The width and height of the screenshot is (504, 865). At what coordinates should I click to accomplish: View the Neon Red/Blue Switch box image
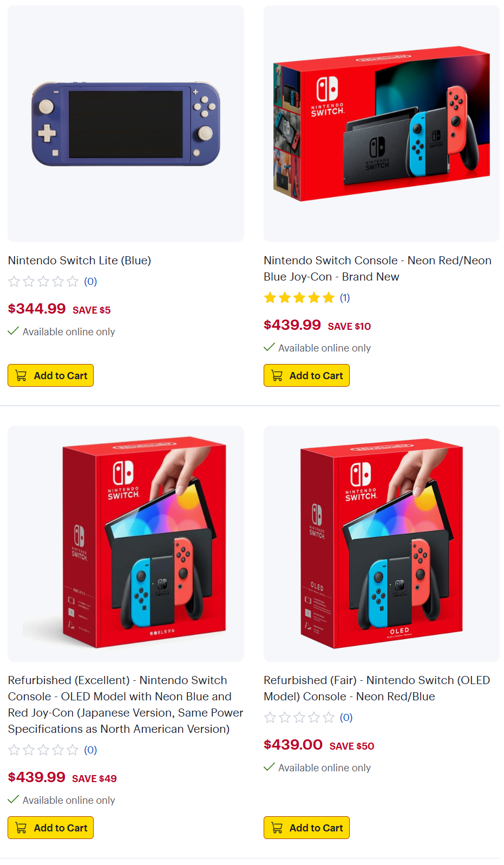[382, 123]
